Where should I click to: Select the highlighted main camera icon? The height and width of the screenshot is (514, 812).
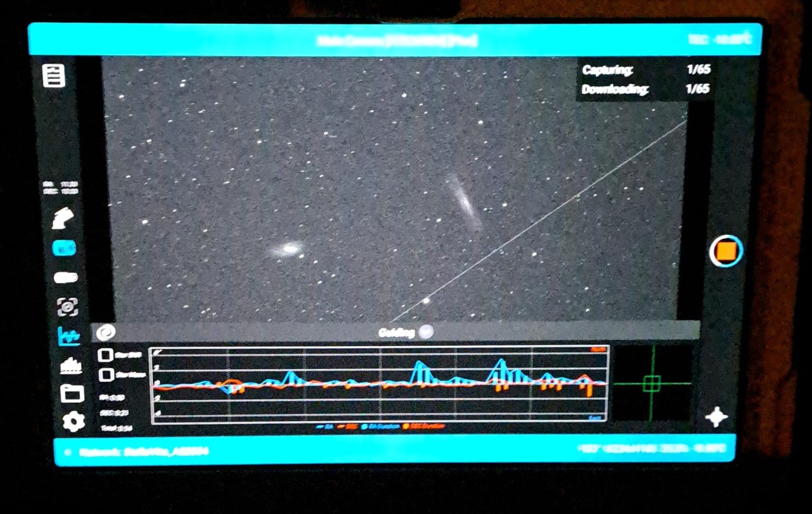pos(64,248)
